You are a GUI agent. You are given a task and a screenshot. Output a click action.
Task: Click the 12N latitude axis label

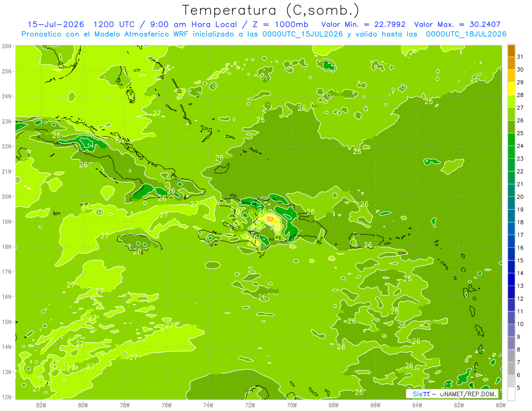pyautogui.click(x=6, y=397)
